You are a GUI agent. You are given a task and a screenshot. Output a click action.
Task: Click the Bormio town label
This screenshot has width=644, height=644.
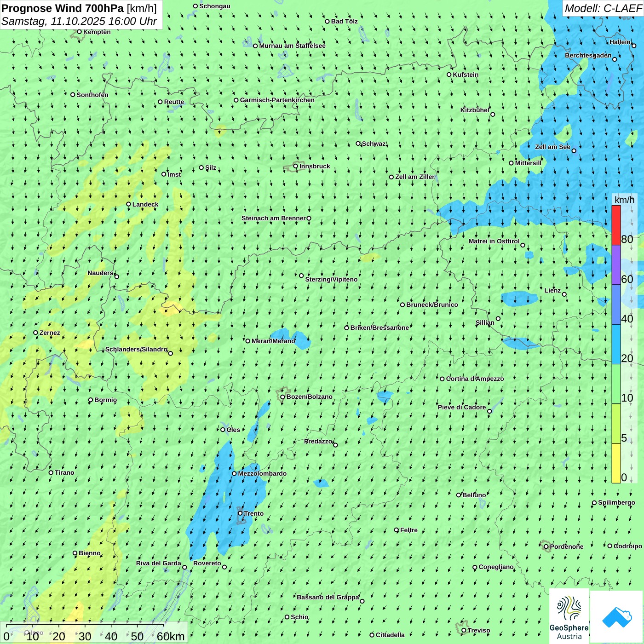coord(105,400)
